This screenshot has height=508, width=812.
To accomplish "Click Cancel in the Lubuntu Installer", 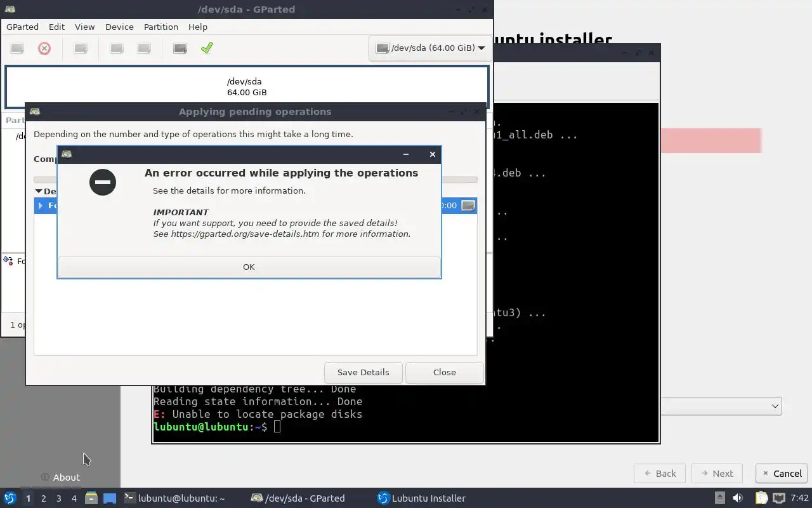I will [x=781, y=474].
